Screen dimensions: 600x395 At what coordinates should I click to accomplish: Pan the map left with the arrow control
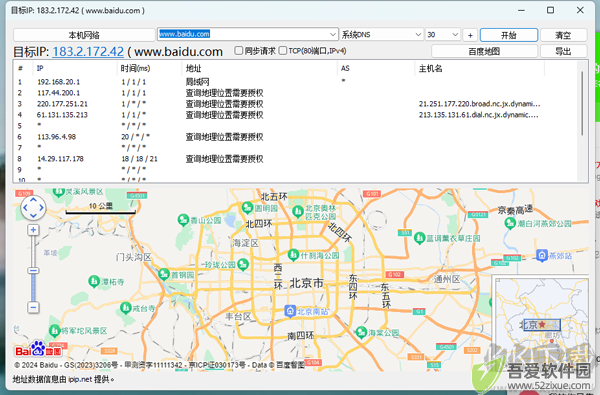(x=25, y=208)
